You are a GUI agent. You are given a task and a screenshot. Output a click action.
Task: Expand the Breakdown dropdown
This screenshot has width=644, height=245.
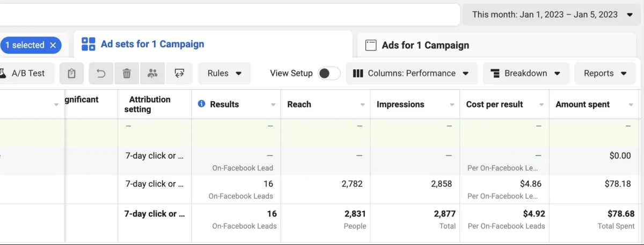click(525, 74)
